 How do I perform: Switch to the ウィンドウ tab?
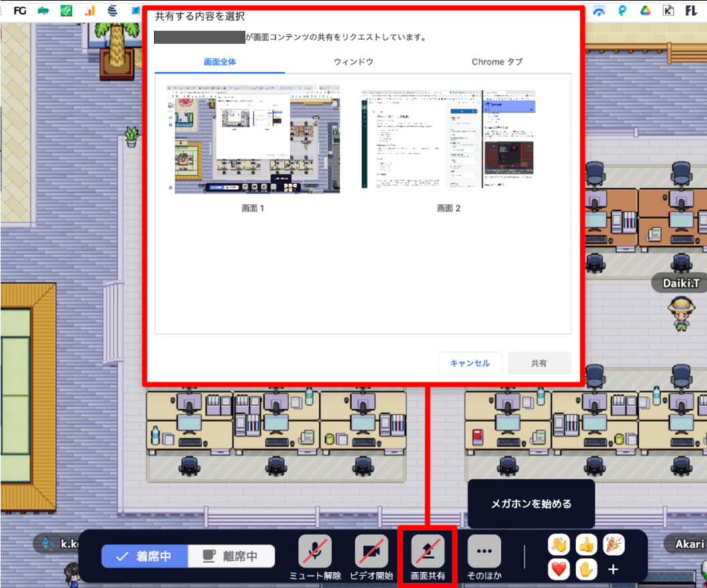point(353,62)
